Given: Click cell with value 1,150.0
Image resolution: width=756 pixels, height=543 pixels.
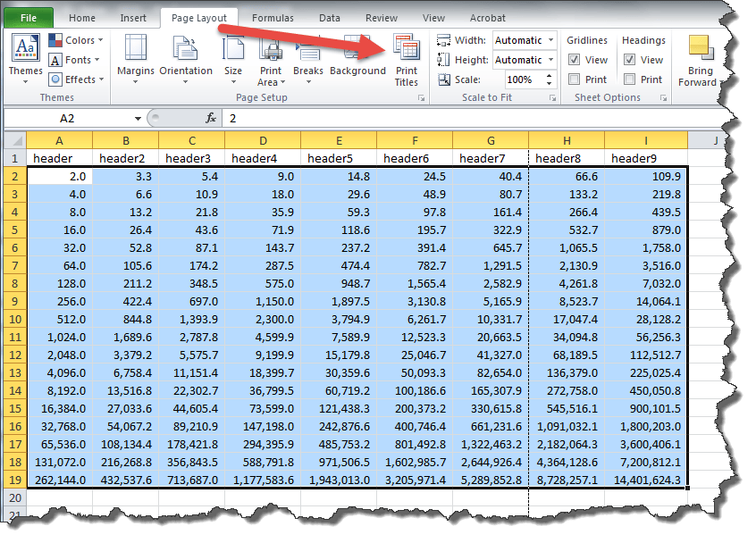Looking at the screenshot, I should (x=263, y=302).
